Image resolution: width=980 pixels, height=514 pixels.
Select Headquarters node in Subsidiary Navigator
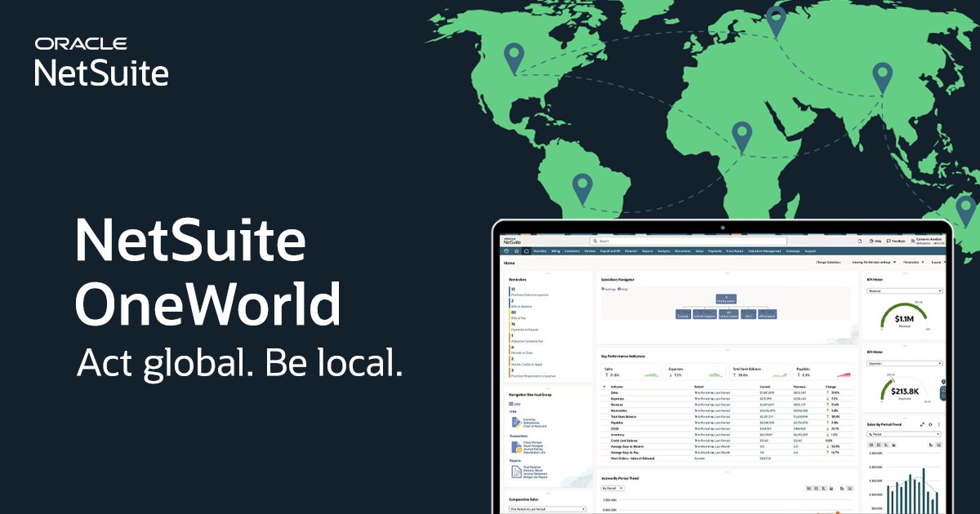pos(726,299)
